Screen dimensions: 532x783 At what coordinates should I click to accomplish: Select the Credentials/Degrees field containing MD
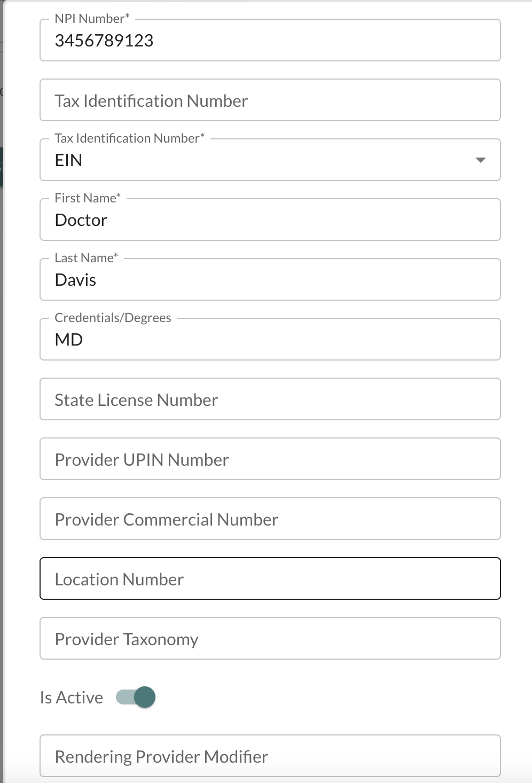pyautogui.click(x=270, y=340)
